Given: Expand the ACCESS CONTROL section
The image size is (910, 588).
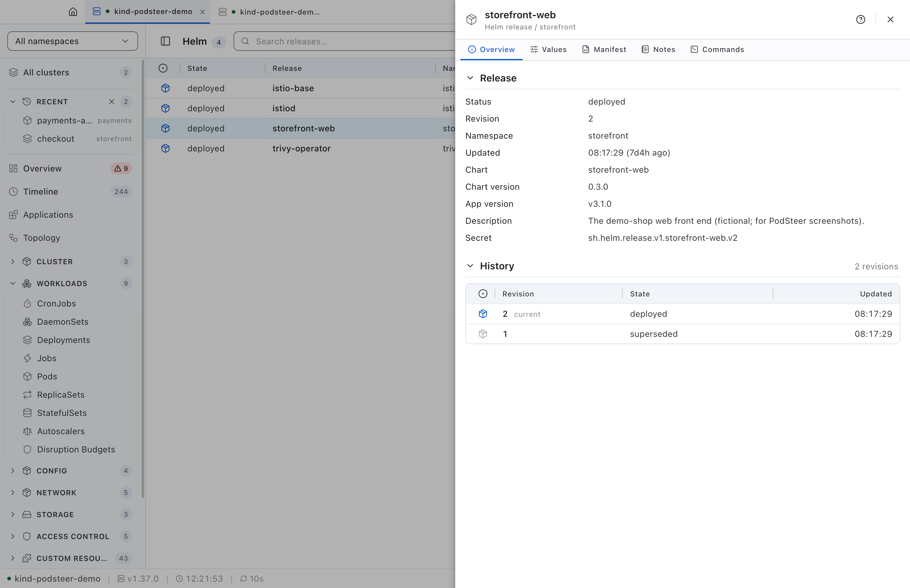Looking at the screenshot, I should coord(12,536).
